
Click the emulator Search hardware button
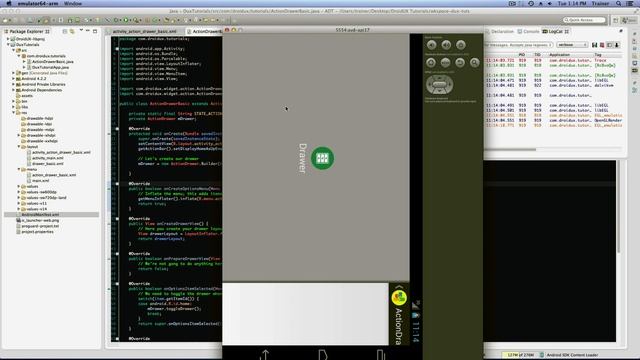[474, 62]
